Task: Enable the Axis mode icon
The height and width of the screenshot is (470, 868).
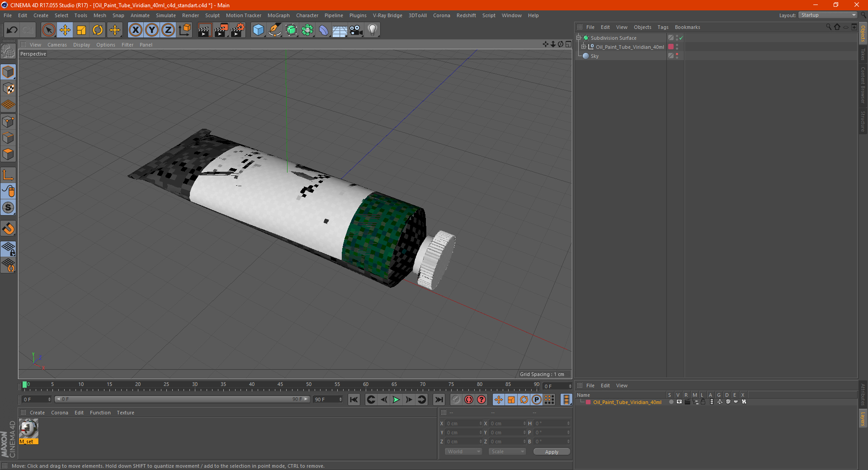Action: [8, 175]
